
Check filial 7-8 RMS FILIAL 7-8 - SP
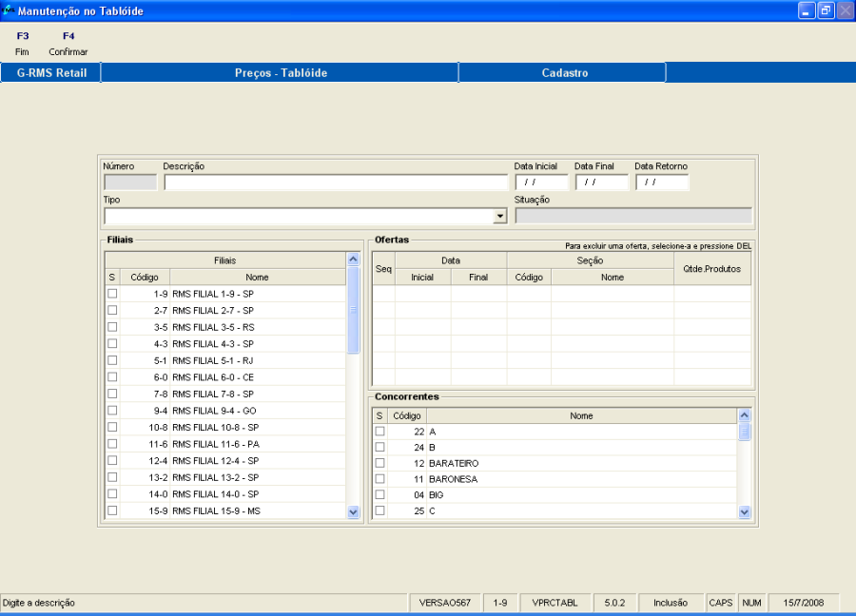(112, 394)
